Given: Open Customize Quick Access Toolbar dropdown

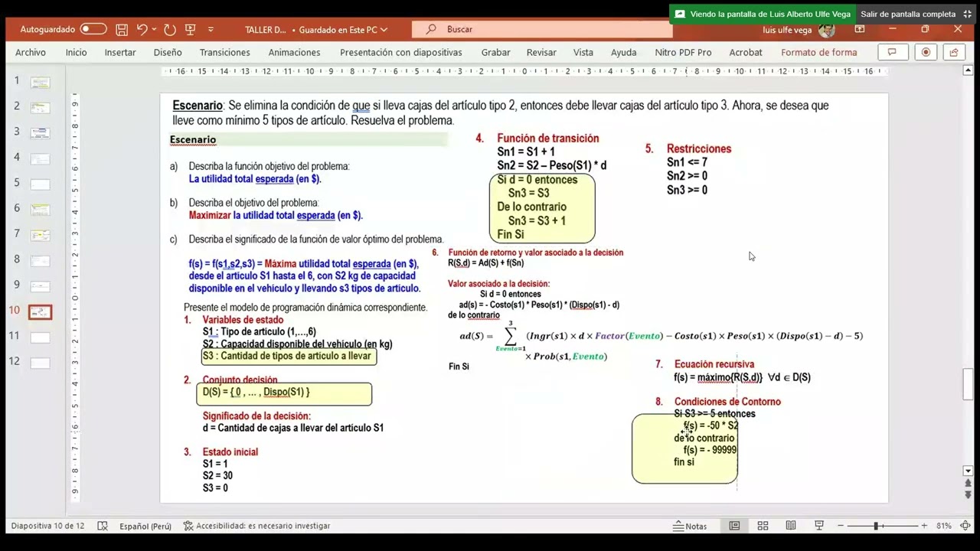Looking at the screenshot, I should click(211, 30).
